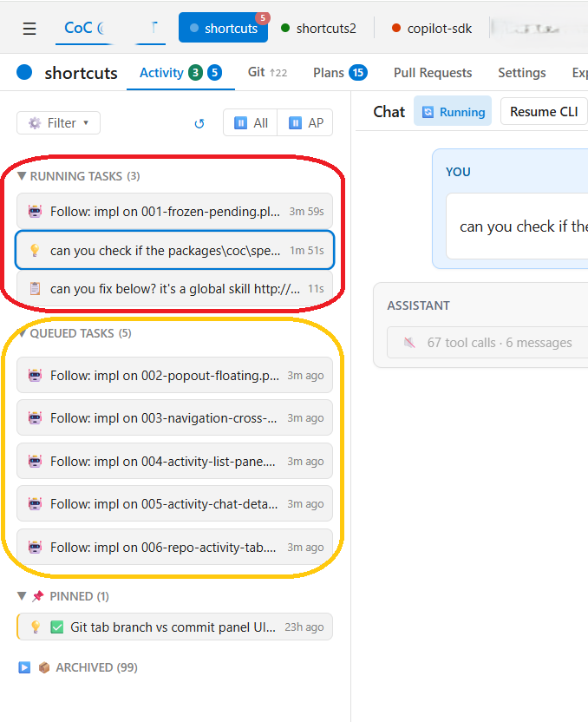Pause All tasks button
This screenshot has height=722, width=588.
click(x=251, y=123)
